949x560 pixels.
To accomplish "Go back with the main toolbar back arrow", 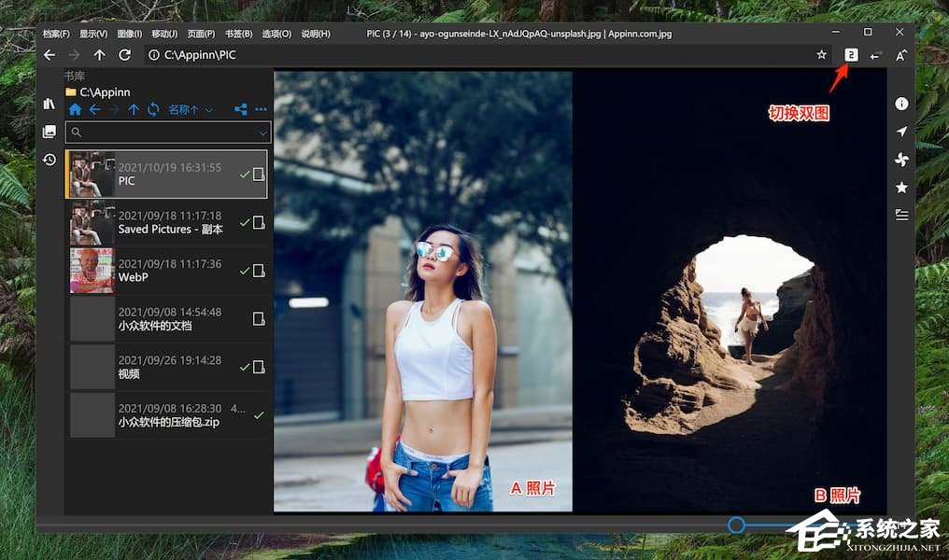I will pyautogui.click(x=50, y=55).
